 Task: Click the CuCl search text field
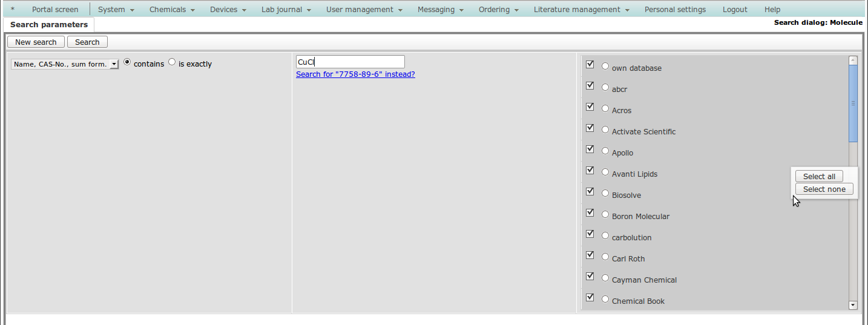[x=350, y=62]
